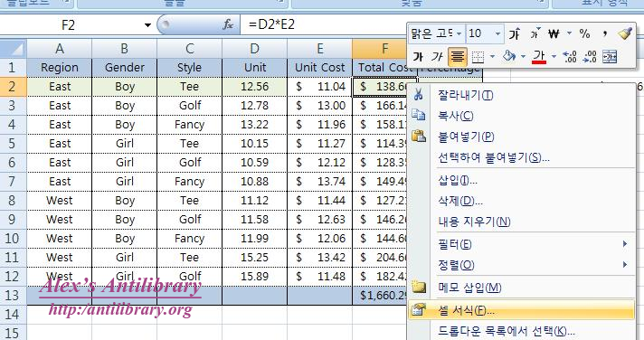The width and height of the screenshot is (644, 340).
Task: Select column F header
Action: [380, 49]
